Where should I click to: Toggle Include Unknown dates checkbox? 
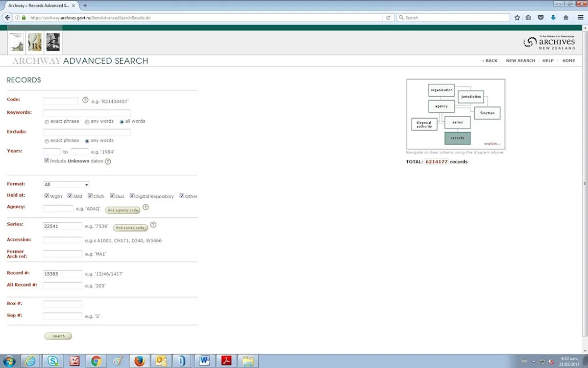(47, 160)
